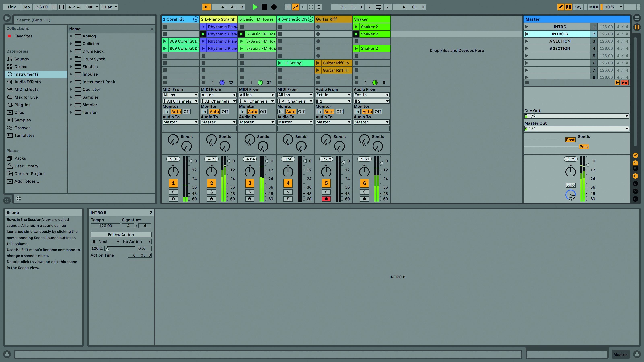This screenshot has width=644, height=362.
Task: Click the browser preview headphone icon
Action: [18, 198]
